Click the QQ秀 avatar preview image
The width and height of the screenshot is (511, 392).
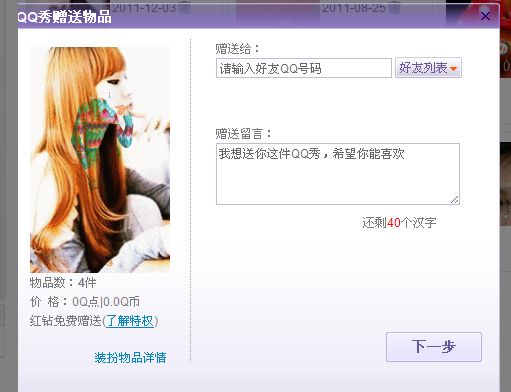click(100, 160)
